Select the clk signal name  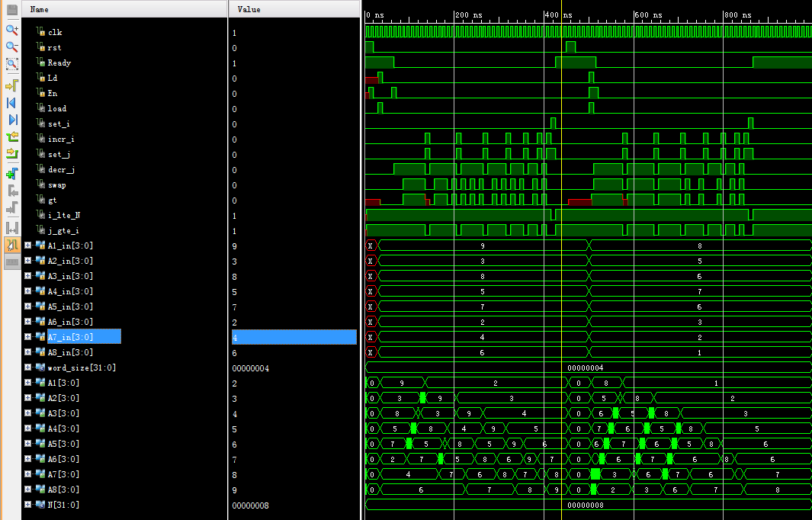coord(55,33)
